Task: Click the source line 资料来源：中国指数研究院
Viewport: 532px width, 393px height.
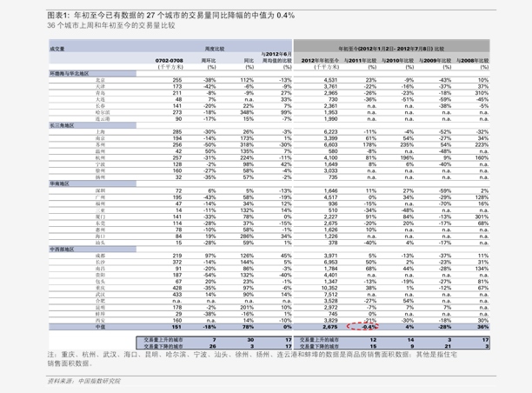Action: [x=83, y=381]
